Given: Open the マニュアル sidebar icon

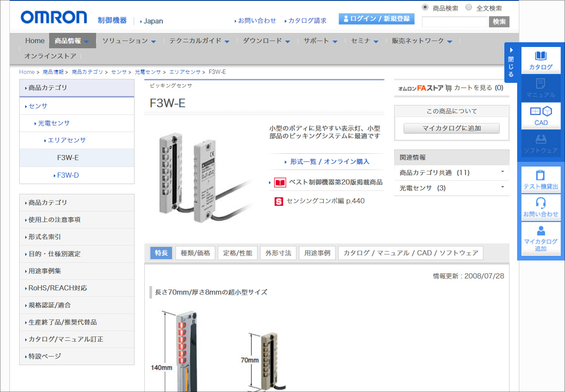Looking at the screenshot, I should pos(541,88).
